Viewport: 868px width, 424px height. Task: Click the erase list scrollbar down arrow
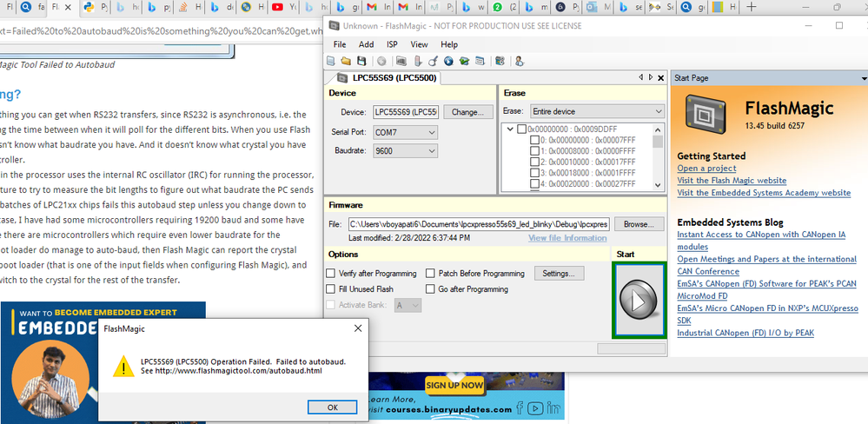(658, 185)
